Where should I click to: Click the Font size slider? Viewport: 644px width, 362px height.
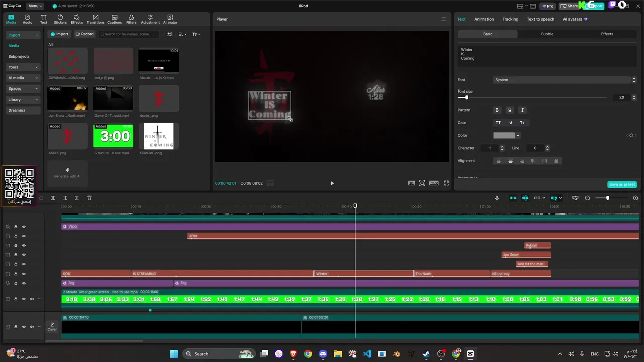533,97
